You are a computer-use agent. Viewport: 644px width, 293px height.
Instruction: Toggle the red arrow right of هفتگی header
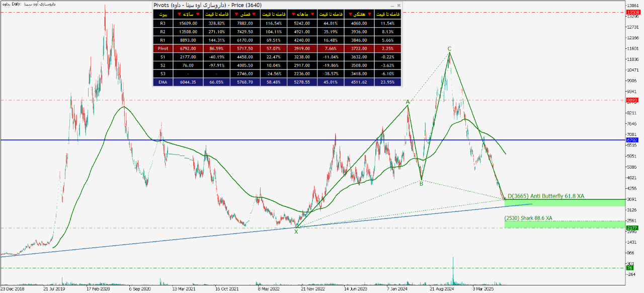pyautogui.click(x=370, y=14)
